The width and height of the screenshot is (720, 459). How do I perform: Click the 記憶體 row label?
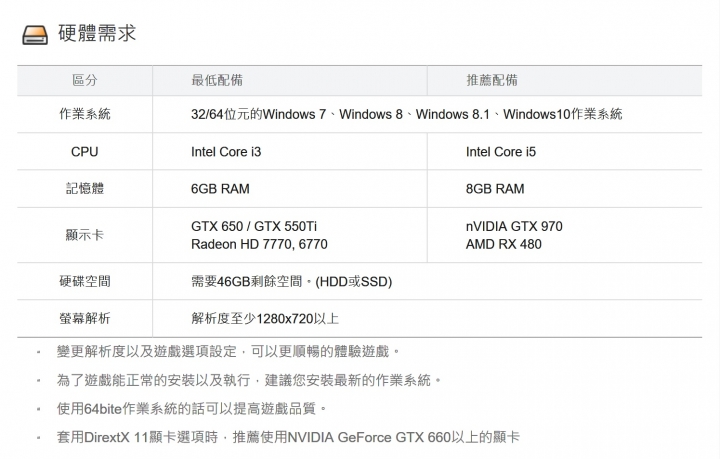tap(85, 189)
